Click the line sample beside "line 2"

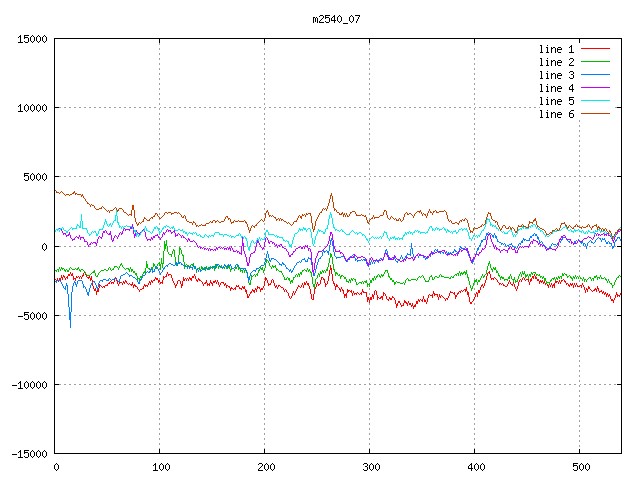595,62
